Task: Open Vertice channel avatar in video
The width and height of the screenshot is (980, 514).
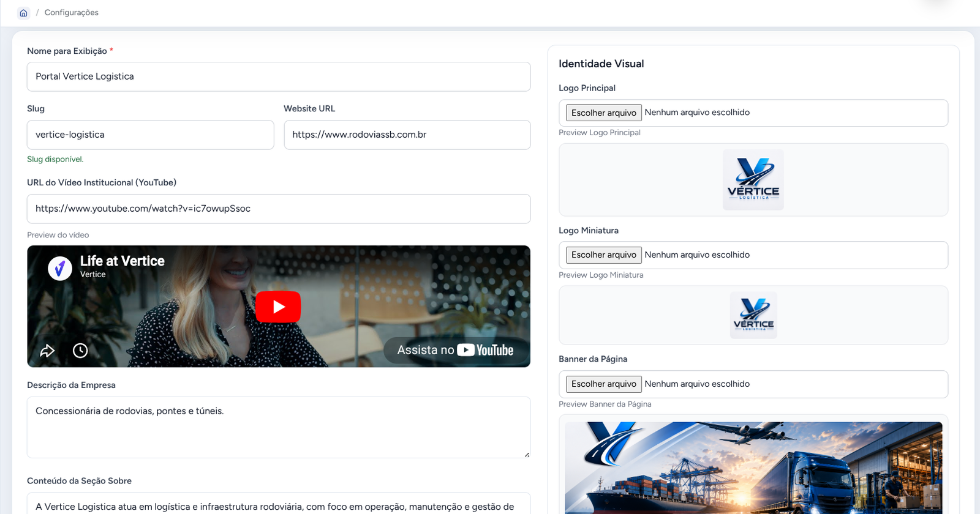Action: [x=60, y=268]
